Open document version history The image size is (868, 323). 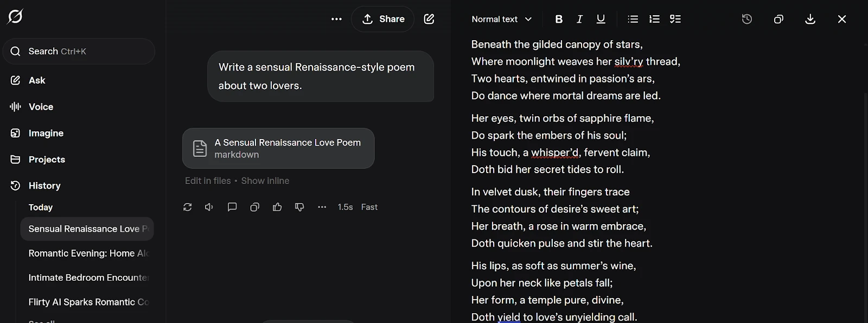pyautogui.click(x=747, y=19)
